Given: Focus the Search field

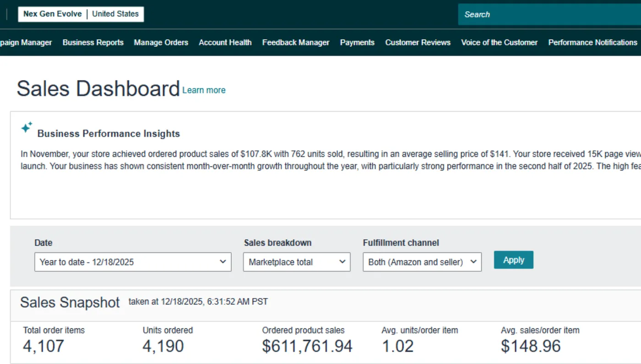Looking at the screenshot, I should [x=549, y=14].
